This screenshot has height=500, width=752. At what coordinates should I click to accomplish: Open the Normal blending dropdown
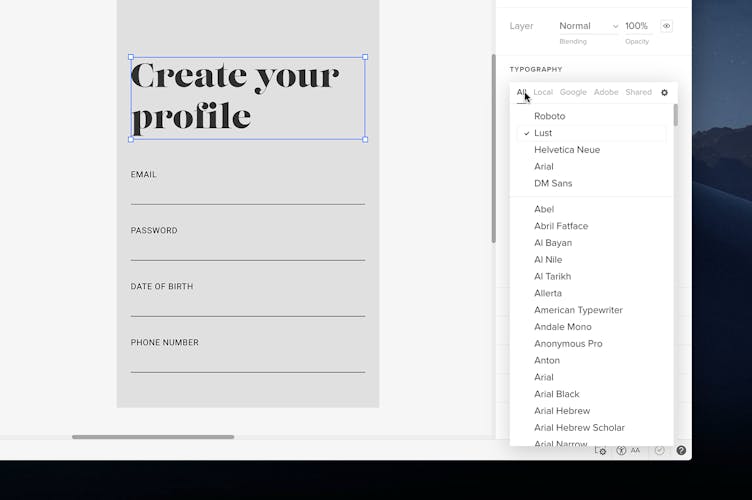(x=588, y=26)
